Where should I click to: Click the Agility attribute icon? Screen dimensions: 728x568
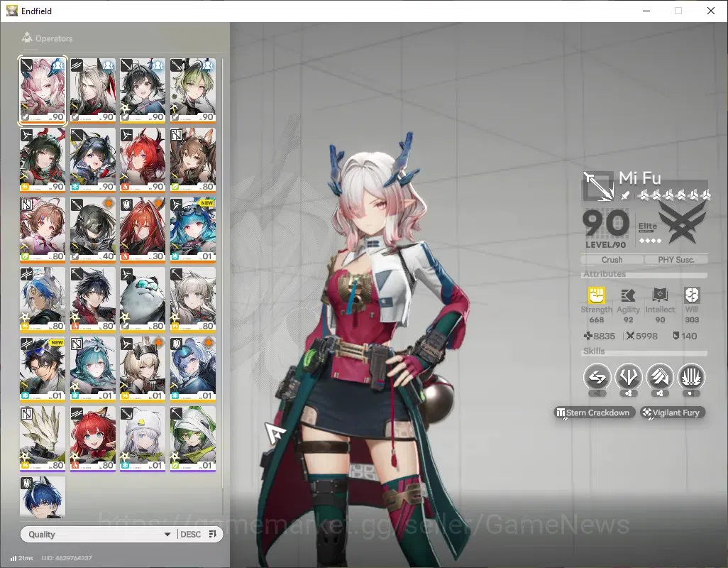click(628, 295)
